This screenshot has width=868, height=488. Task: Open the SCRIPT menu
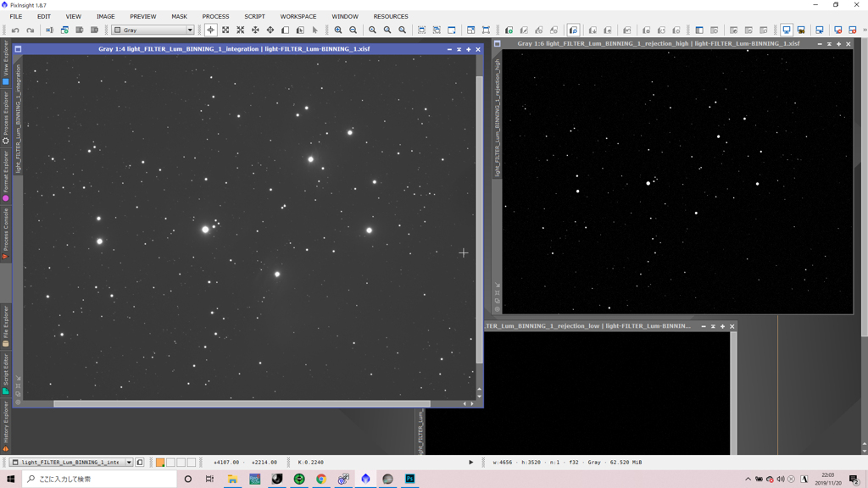[x=254, y=16]
